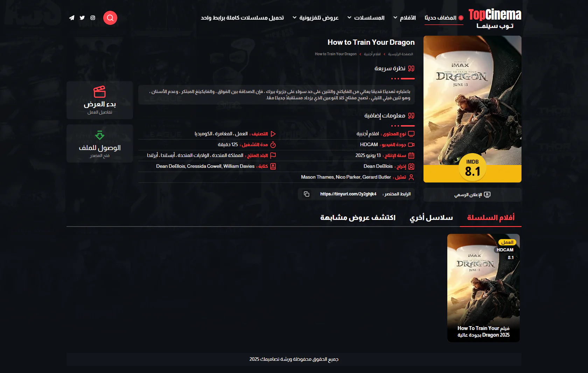Open the Twitter icon link
Viewport: 588px width, 373px height.
[x=82, y=18]
